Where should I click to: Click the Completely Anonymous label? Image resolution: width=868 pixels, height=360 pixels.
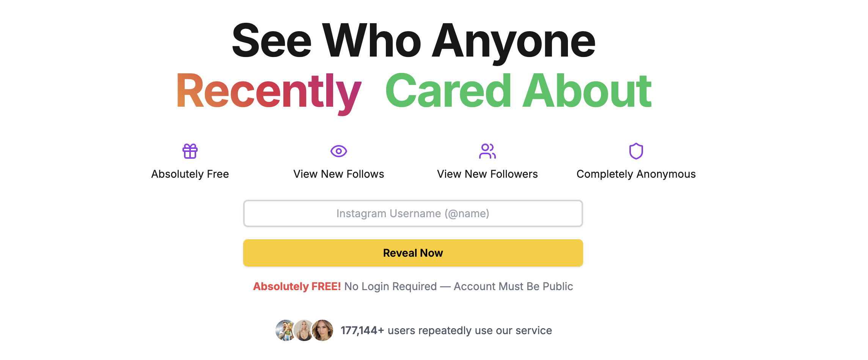pos(636,174)
